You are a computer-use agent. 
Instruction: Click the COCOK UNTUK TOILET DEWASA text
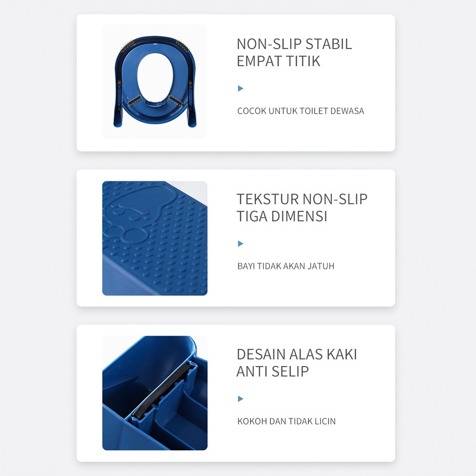pyautogui.click(x=300, y=111)
